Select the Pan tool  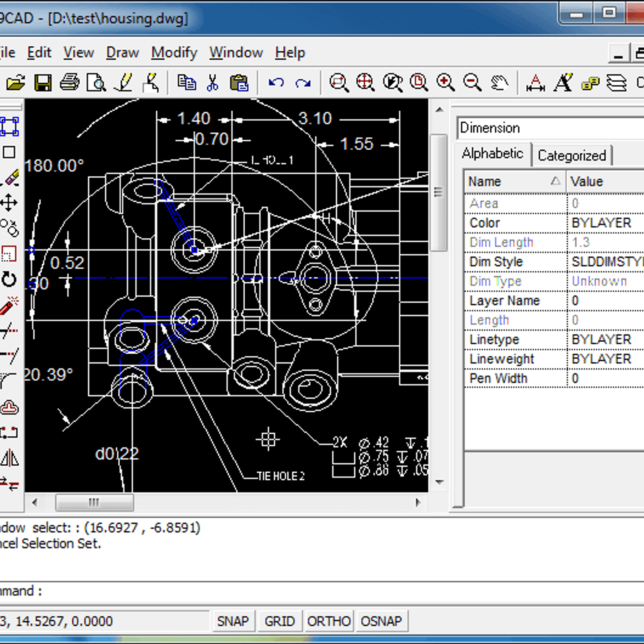pyautogui.click(x=499, y=83)
